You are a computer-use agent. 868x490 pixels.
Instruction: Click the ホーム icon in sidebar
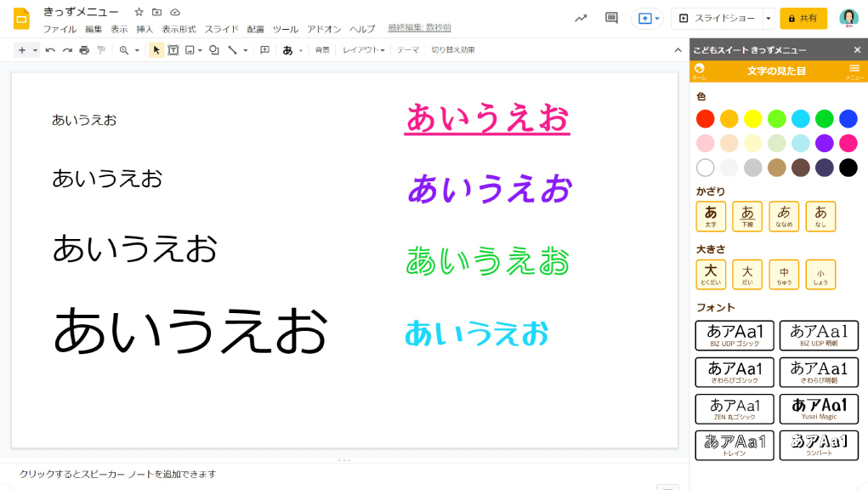click(700, 71)
